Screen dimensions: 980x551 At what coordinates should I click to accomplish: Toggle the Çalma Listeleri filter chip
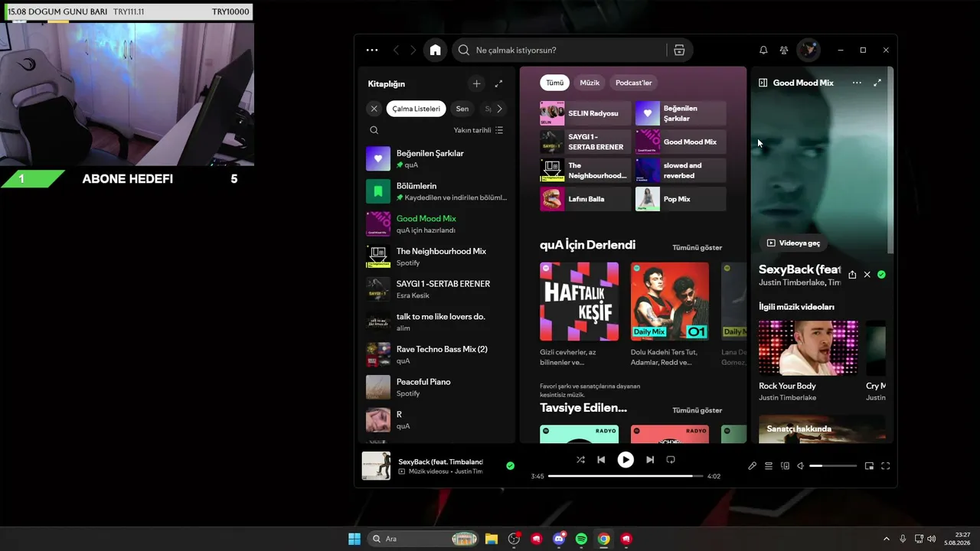pyautogui.click(x=416, y=109)
